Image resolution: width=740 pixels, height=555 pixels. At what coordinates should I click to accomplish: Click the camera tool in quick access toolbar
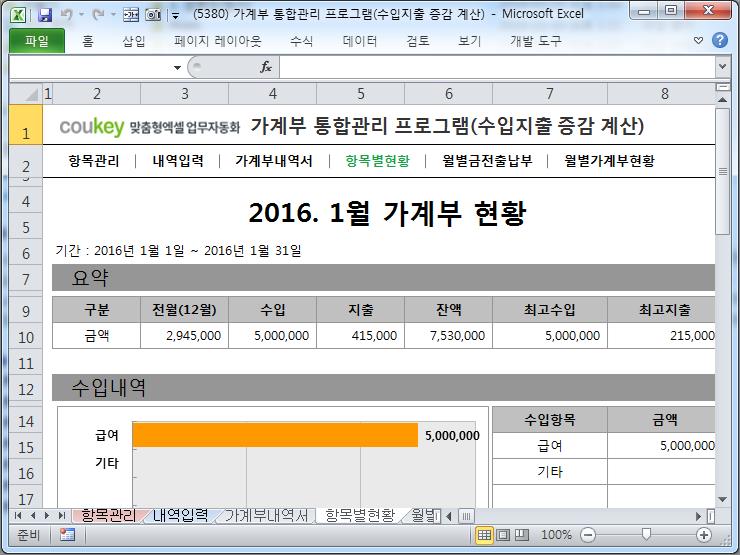(153, 15)
